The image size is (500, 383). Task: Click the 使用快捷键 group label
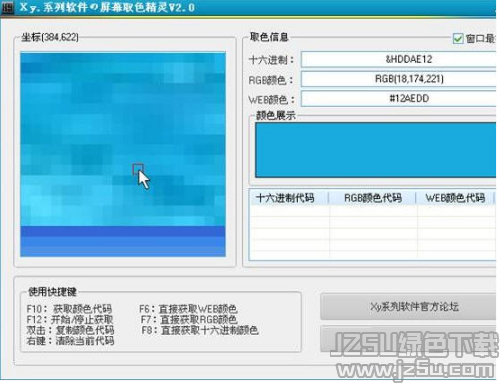point(52,292)
